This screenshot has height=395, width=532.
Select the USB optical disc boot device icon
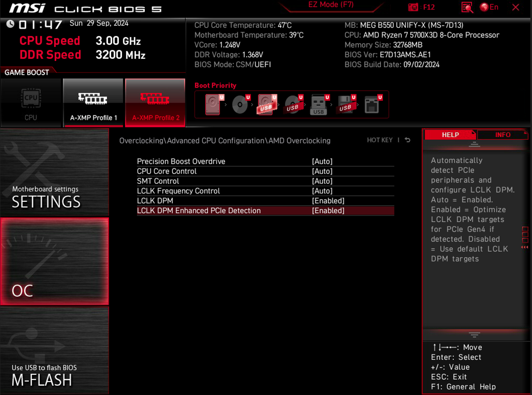(293, 105)
